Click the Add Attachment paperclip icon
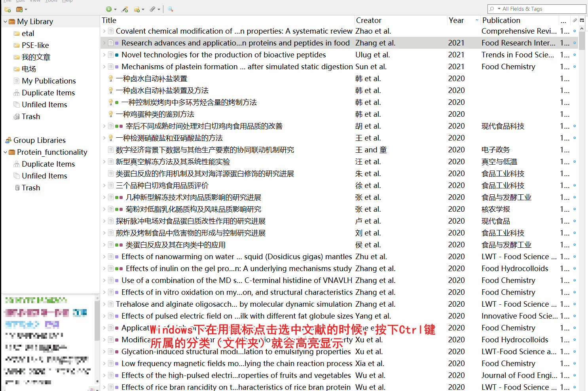588x391 pixels. tap(152, 9)
